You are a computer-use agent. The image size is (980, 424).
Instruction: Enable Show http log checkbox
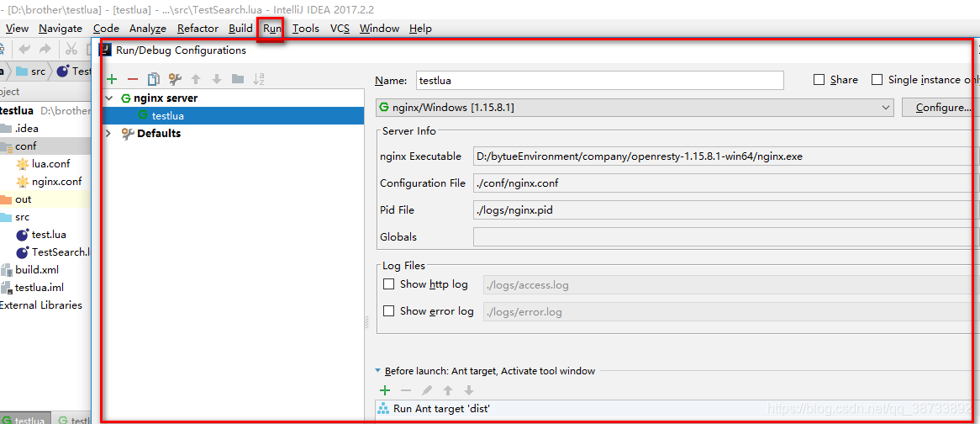point(389,284)
